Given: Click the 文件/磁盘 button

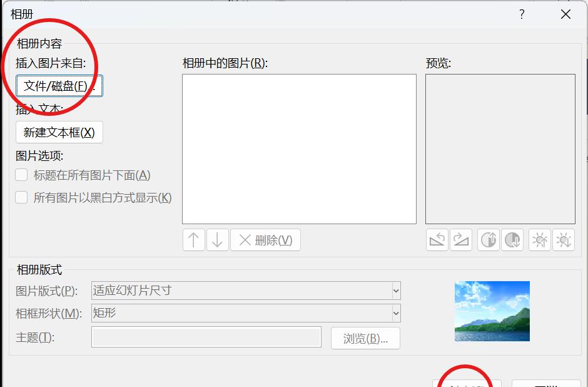Looking at the screenshot, I should [58, 86].
